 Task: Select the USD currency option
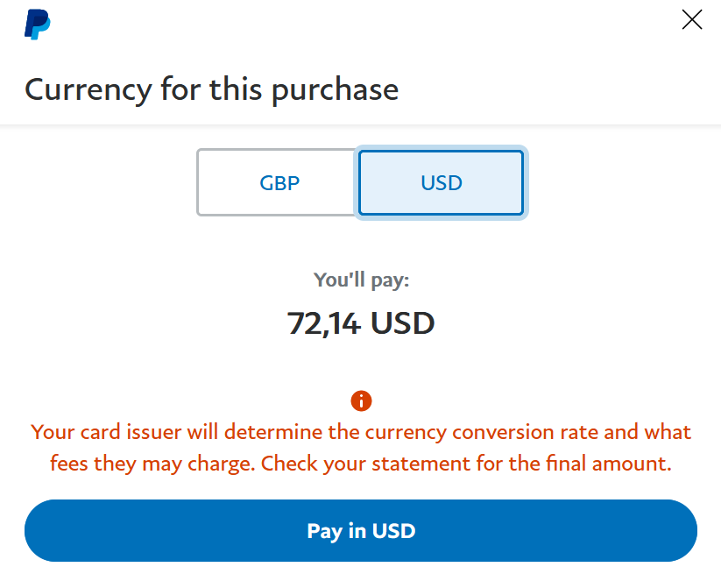tap(441, 182)
